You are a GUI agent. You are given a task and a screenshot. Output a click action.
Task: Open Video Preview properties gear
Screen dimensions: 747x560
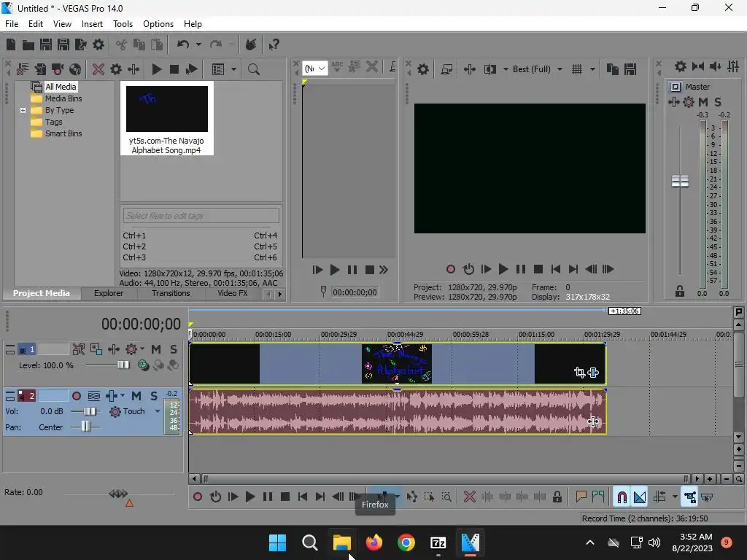[x=423, y=69]
